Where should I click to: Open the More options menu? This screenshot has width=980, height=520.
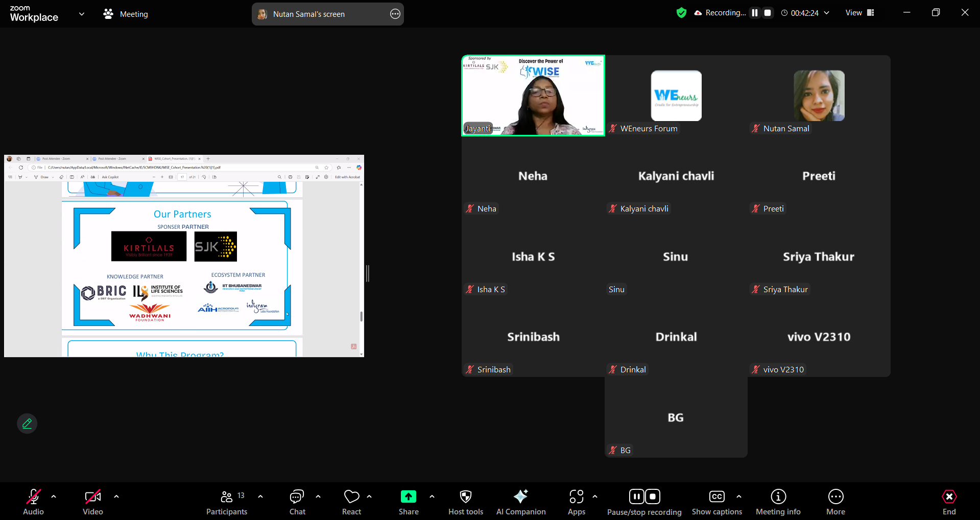pos(835,502)
